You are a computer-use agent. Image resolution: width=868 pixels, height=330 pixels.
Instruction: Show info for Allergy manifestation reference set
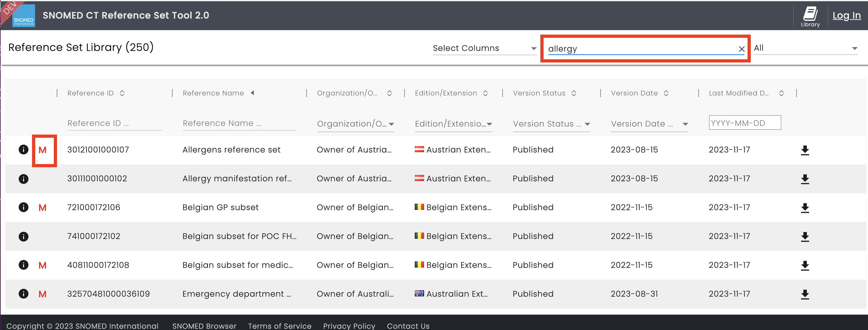click(23, 179)
